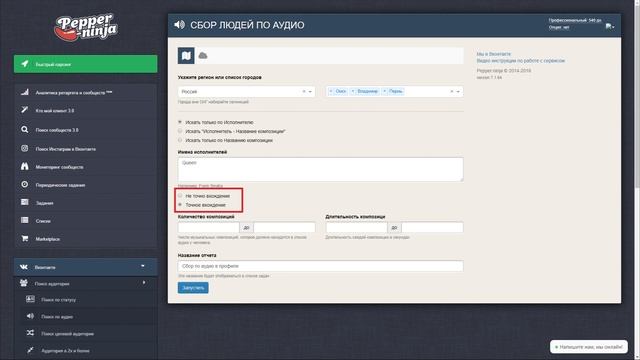The image size is (640, 360).
Task: Clear all selected cities
Action: (452, 91)
